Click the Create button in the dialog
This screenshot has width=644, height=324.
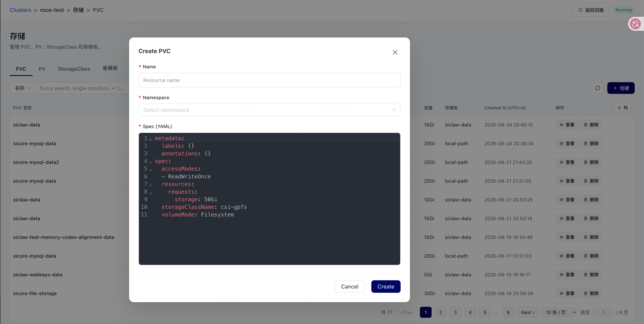386,287
